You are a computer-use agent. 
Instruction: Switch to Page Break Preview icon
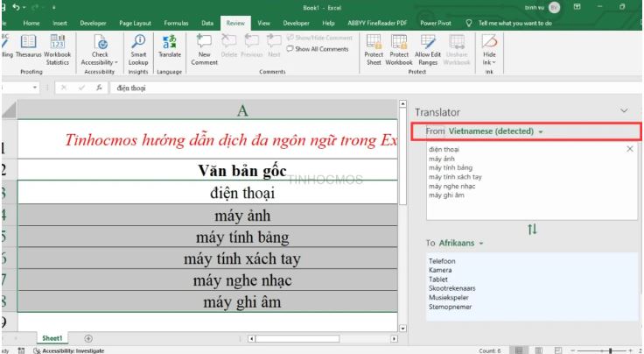(557, 350)
